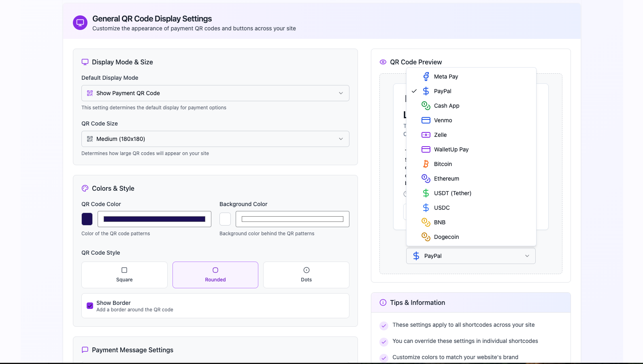Viewport: 643px width, 364px height.
Task: Open the QR Code Size dropdown
Action: click(215, 139)
